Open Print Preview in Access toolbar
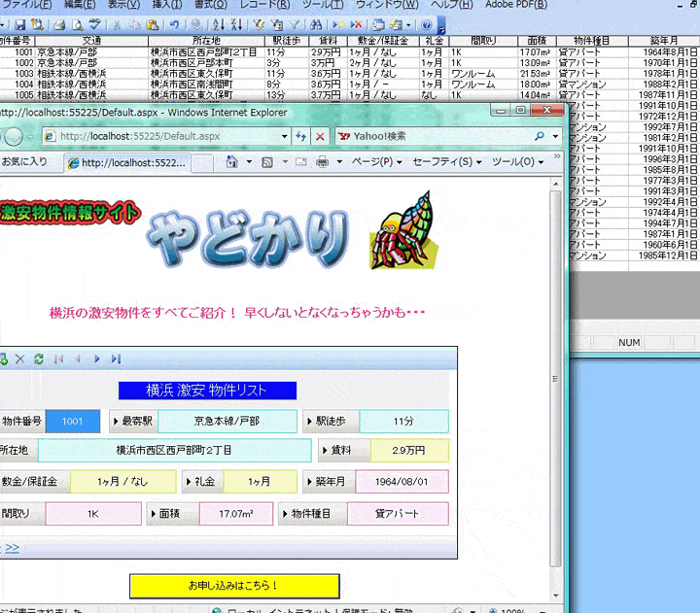Image resolution: width=700 pixels, height=613 pixels. 77,24
